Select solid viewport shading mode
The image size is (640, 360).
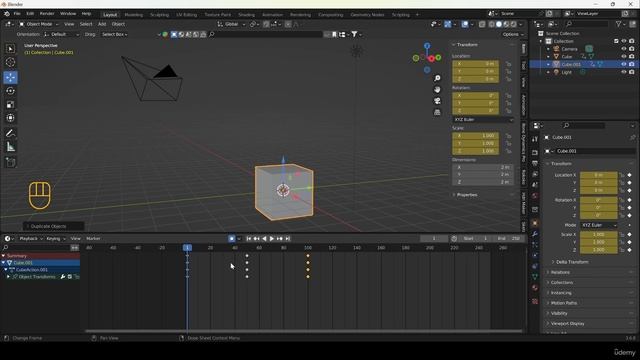(499, 24)
